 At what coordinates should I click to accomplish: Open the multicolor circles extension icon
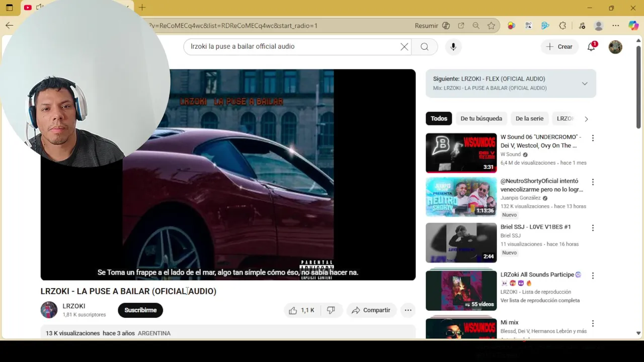511,26
